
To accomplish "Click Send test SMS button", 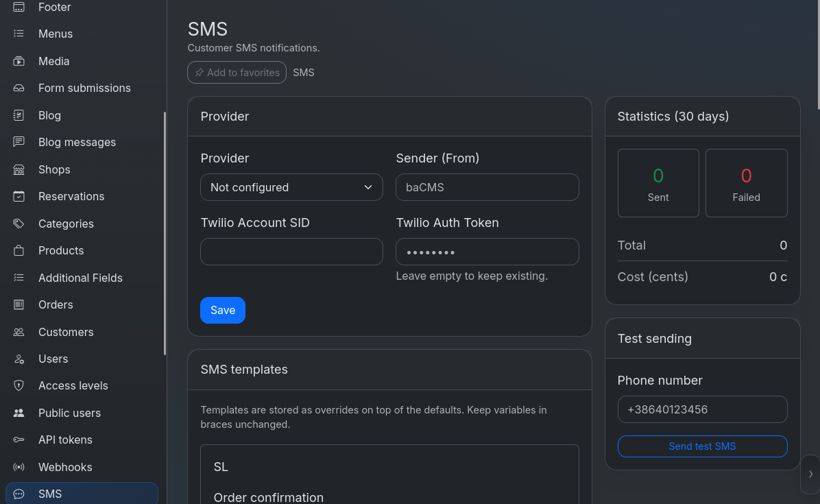I will (702, 446).
